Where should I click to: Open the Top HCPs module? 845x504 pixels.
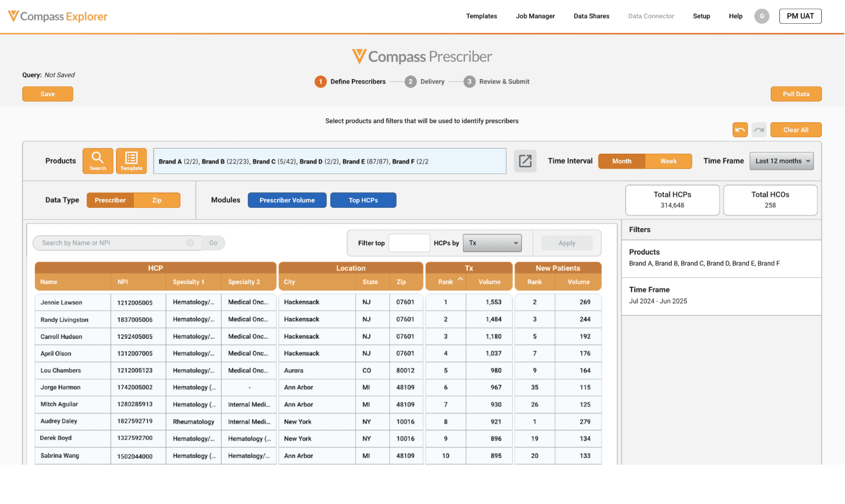click(x=363, y=200)
